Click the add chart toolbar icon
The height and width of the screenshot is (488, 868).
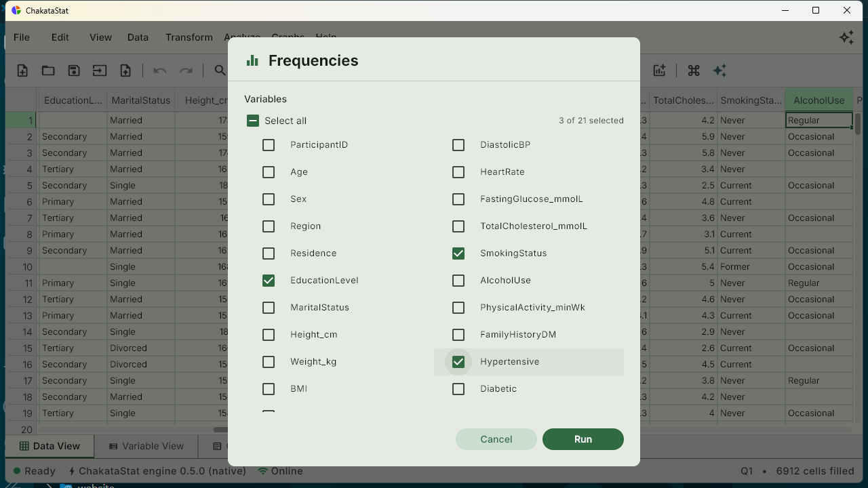[x=659, y=70]
